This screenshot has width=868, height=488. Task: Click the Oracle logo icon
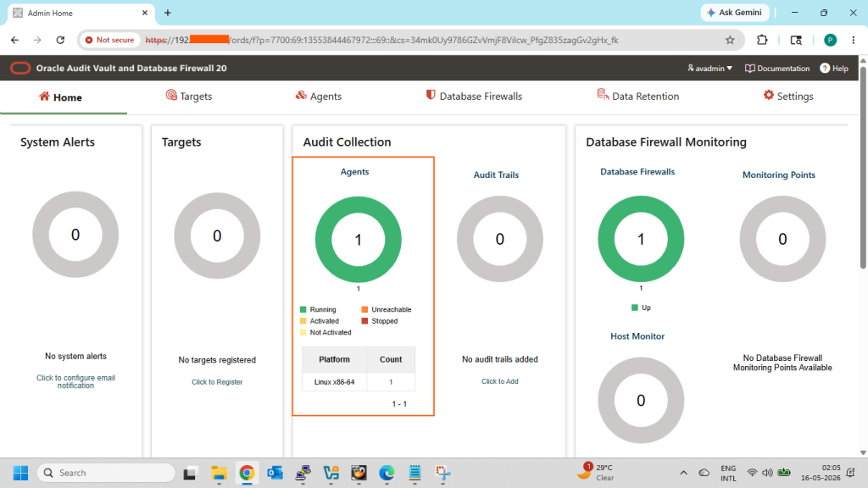(x=20, y=68)
